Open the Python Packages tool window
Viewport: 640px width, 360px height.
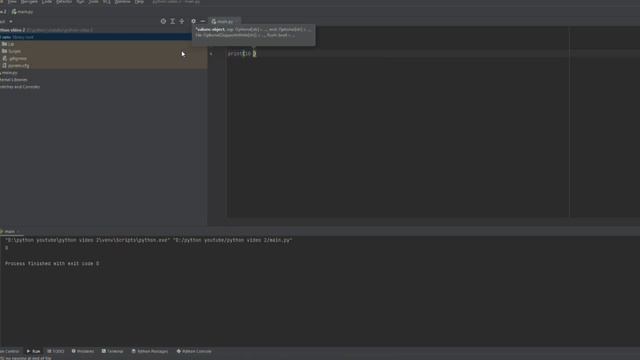click(150, 351)
